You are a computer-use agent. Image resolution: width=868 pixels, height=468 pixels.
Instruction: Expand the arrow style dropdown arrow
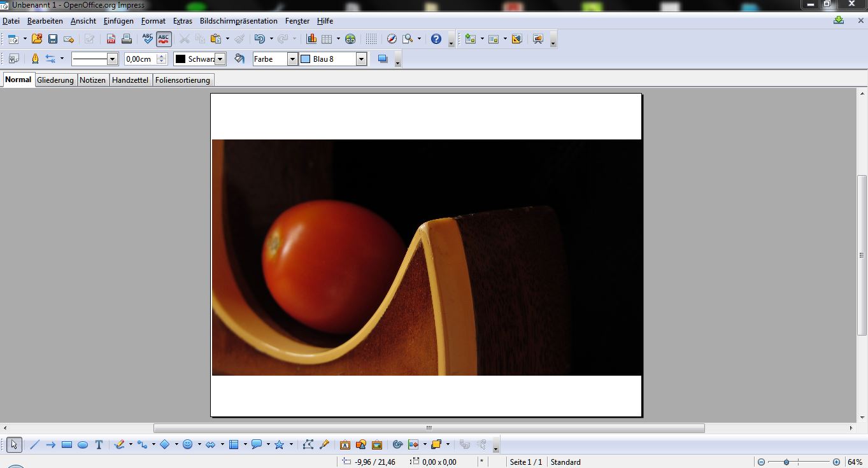coord(62,59)
